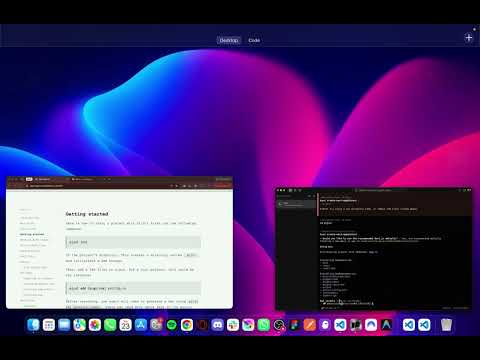The image size is (480, 360).
Task: Open Finder from the Dock
Action: [33, 325]
